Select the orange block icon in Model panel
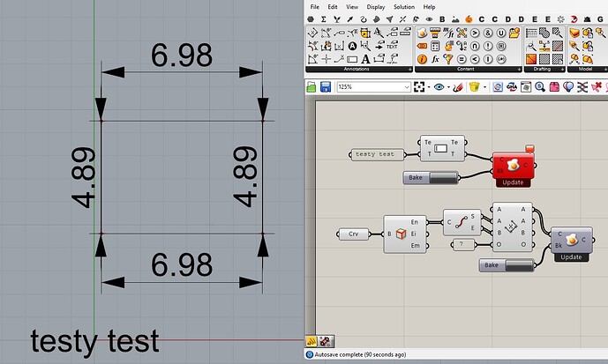Image resolution: width=608 pixels, height=364 pixels. coord(574,33)
